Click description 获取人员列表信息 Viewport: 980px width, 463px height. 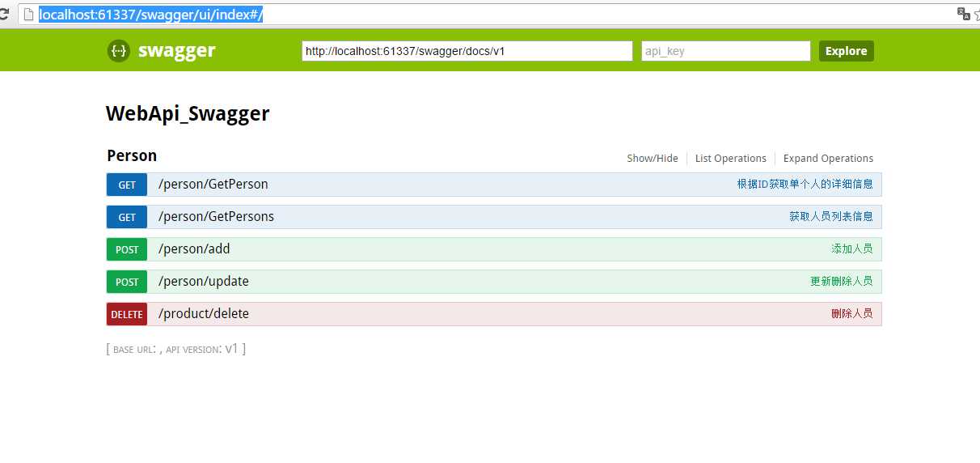pyautogui.click(x=831, y=217)
